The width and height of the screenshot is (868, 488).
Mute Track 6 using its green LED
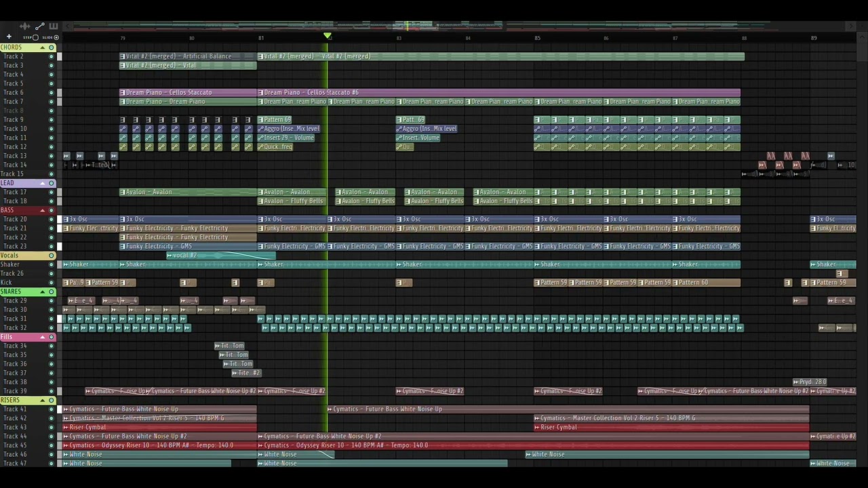[x=51, y=93]
